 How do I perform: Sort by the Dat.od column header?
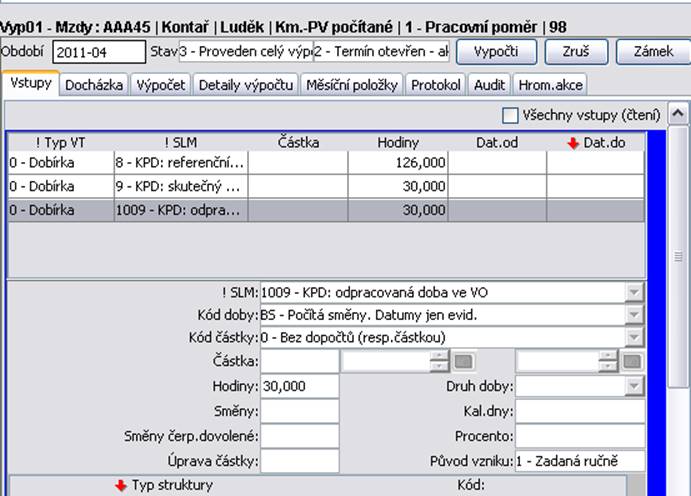pos(497,143)
